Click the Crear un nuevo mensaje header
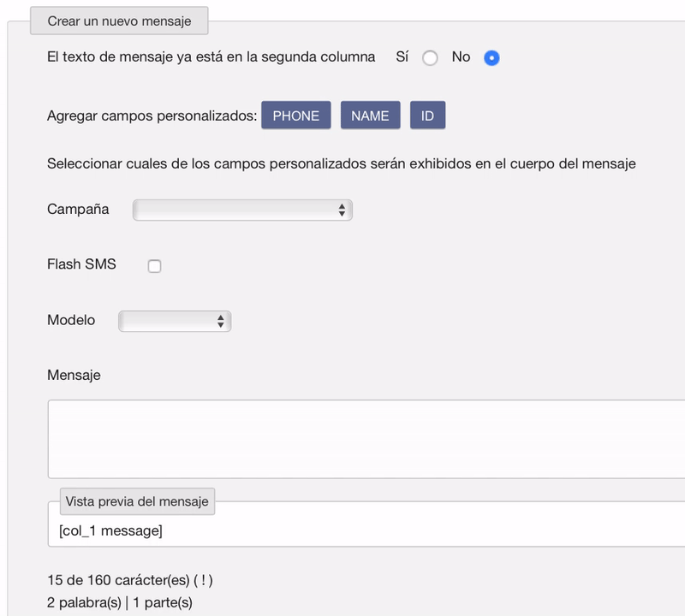 (119, 21)
